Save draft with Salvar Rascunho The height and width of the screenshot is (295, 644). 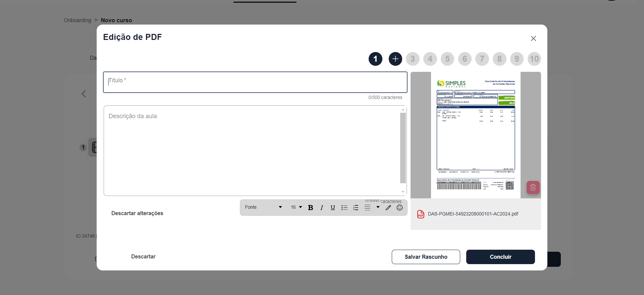[x=426, y=257]
